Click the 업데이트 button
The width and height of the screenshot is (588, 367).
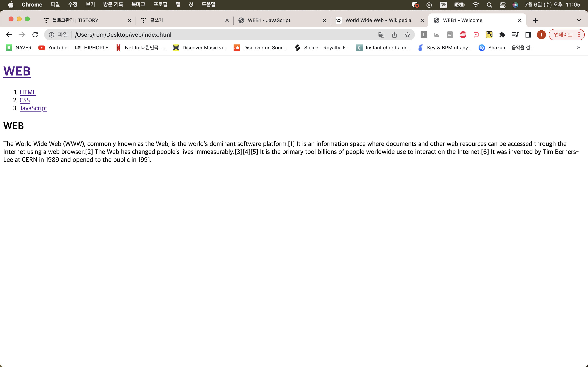[563, 35]
